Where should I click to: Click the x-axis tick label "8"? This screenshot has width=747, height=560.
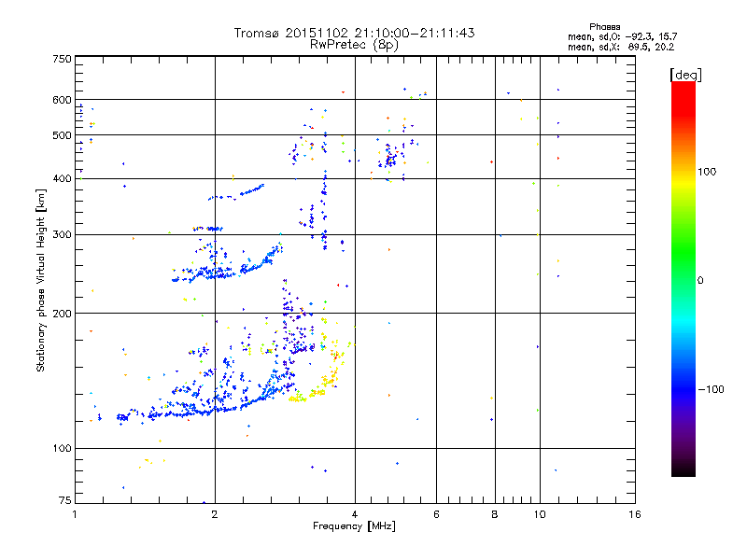click(495, 514)
